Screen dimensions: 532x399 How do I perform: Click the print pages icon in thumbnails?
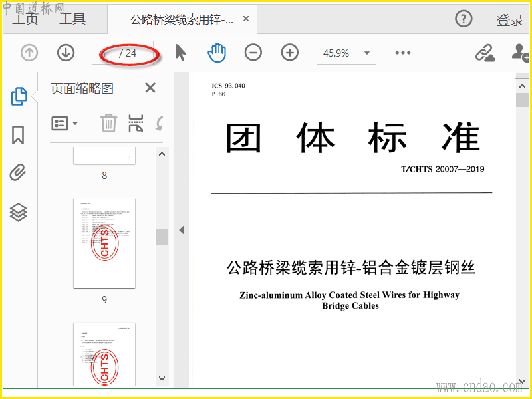(x=136, y=123)
